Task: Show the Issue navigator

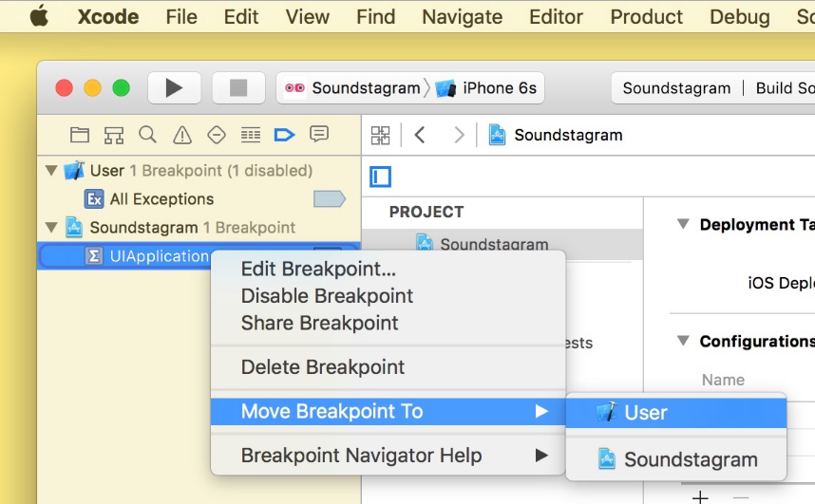Action: point(182,135)
